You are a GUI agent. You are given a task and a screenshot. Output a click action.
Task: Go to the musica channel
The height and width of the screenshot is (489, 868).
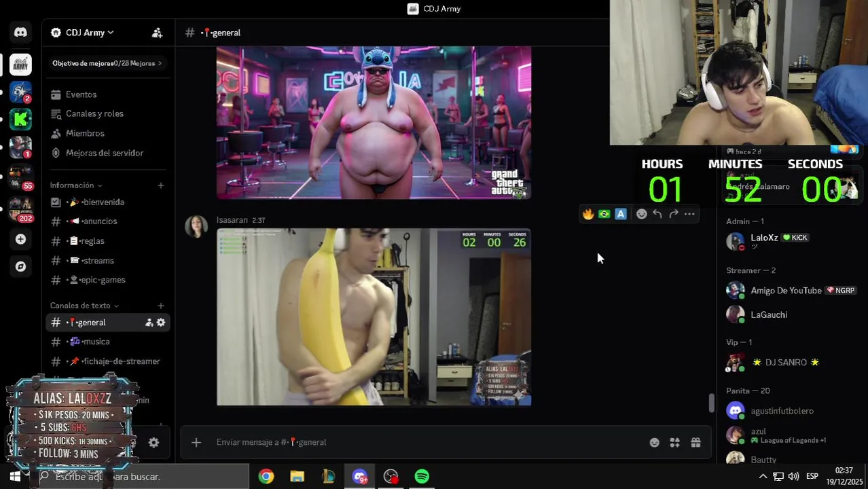pyautogui.click(x=107, y=342)
